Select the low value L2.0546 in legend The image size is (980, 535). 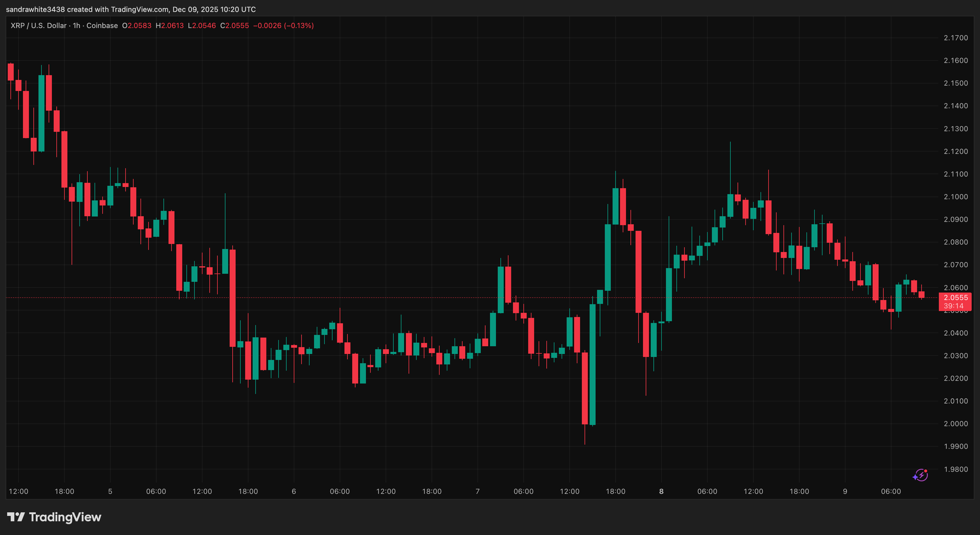pos(201,25)
